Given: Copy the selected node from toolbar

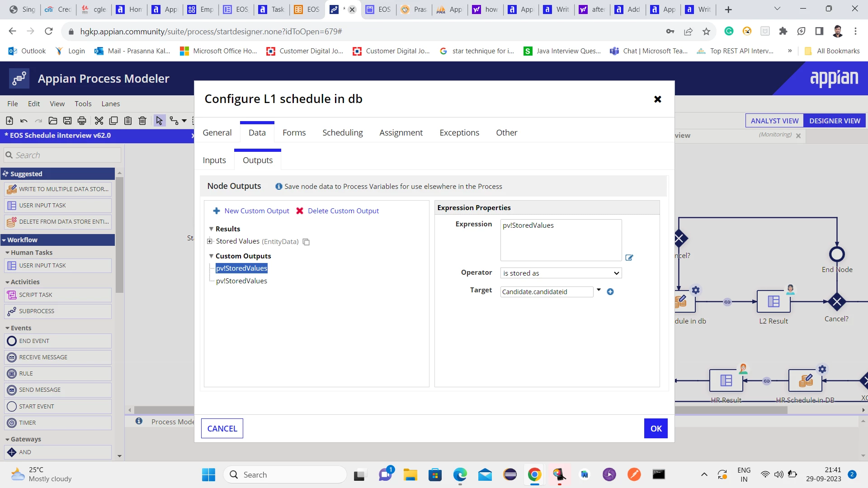Looking at the screenshot, I should point(113,121).
